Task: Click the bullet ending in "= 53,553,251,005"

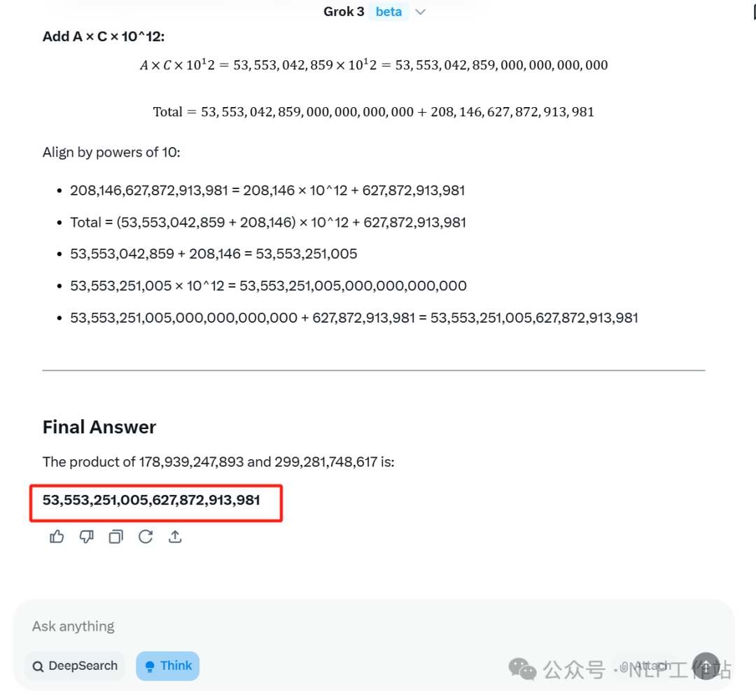Action: [213, 253]
